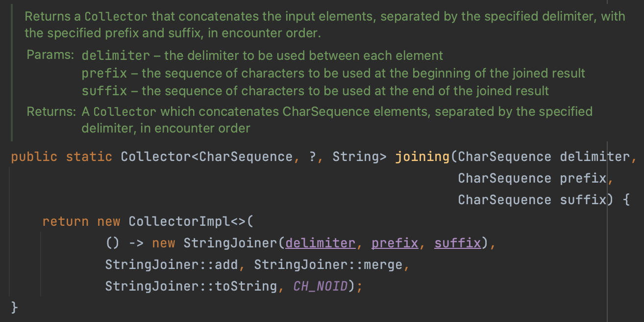Click the StringJoiner::merge method reference
The image size is (644, 322).
tap(328, 265)
